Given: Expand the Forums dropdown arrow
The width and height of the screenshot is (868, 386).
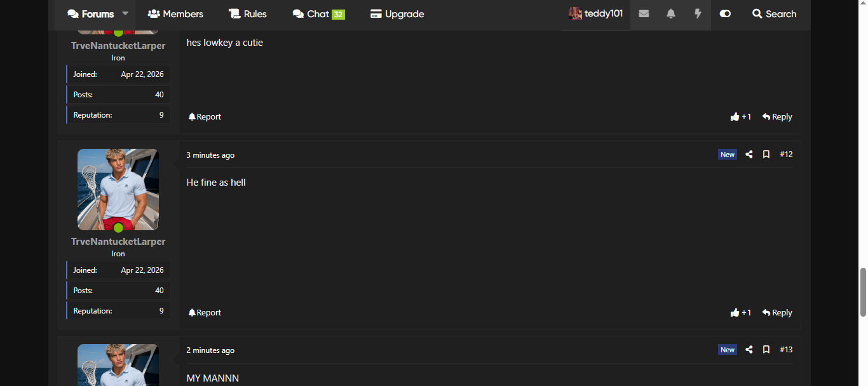Looking at the screenshot, I should click(125, 14).
